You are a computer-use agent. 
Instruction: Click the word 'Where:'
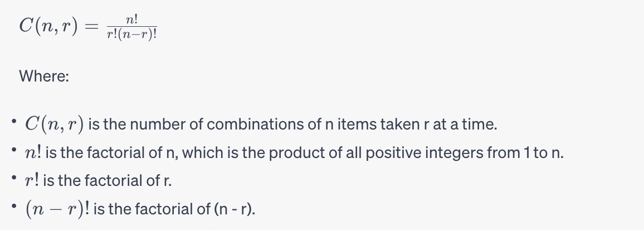coord(44,76)
